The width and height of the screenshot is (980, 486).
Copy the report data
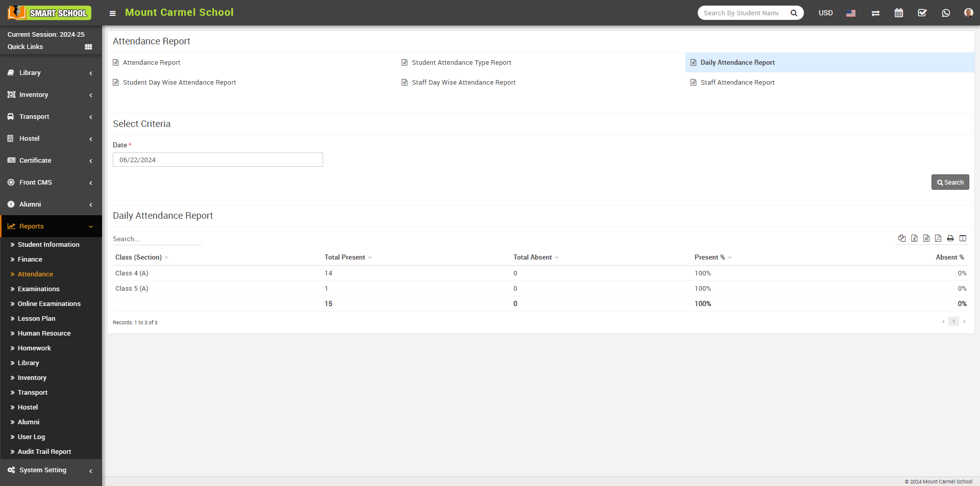point(901,238)
